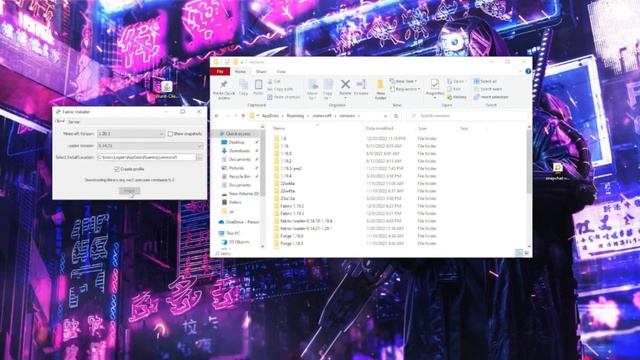Open Minecraft Version dropdown in Fabric Installer
This screenshot has width=640, height=360.
(x=131, y=134)
